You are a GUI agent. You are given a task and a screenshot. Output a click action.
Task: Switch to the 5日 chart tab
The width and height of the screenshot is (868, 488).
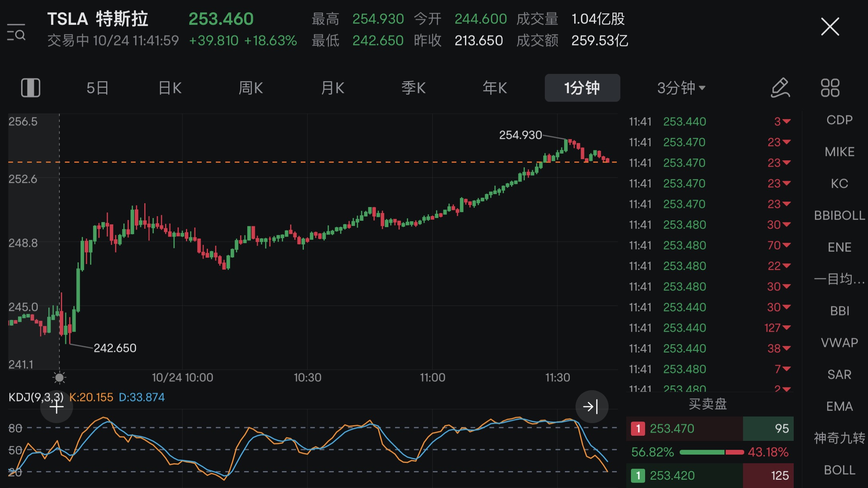point(97,88)
